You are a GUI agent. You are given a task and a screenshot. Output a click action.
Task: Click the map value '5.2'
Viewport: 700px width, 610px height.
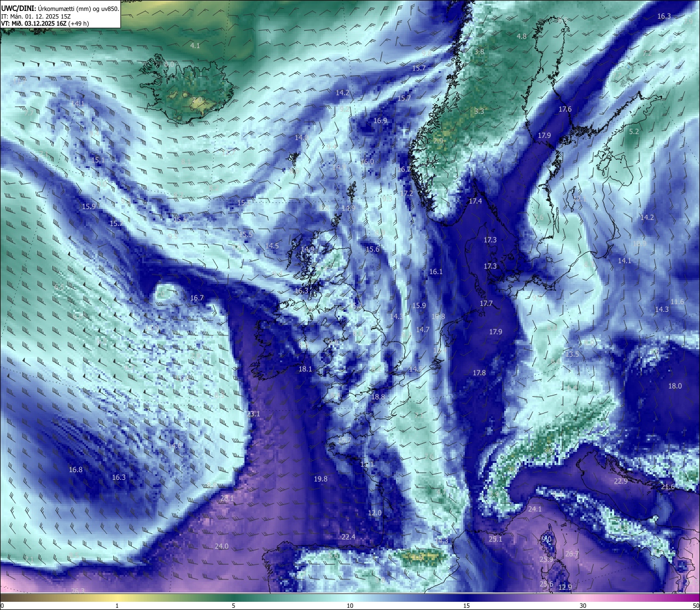[634, 132]
